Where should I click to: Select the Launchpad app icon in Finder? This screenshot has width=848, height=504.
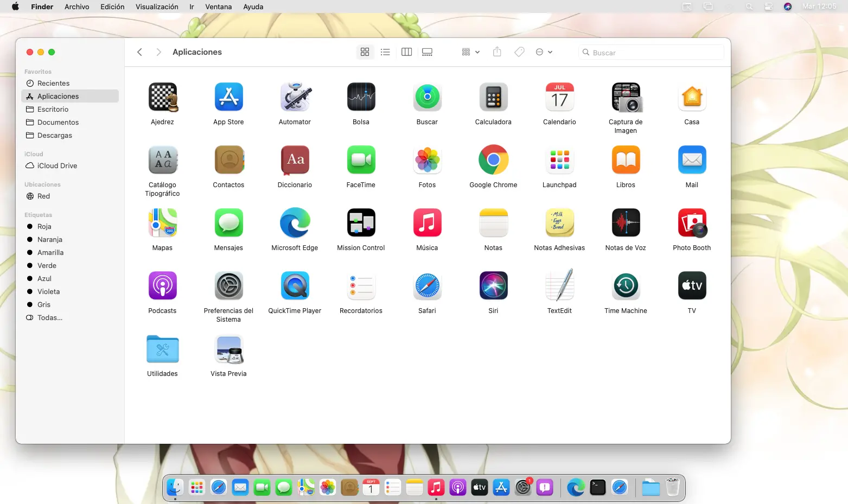point(559,160)
